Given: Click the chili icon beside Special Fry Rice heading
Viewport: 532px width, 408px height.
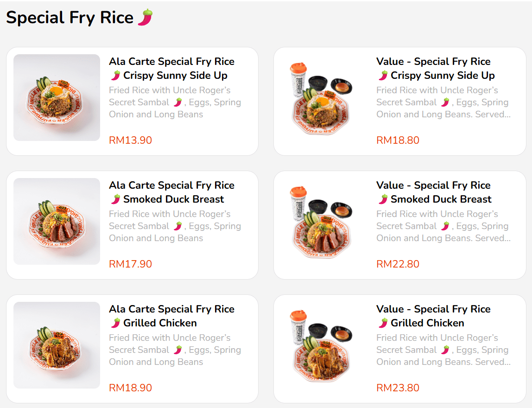Looking at the screenshot, I should pos(145,18).
